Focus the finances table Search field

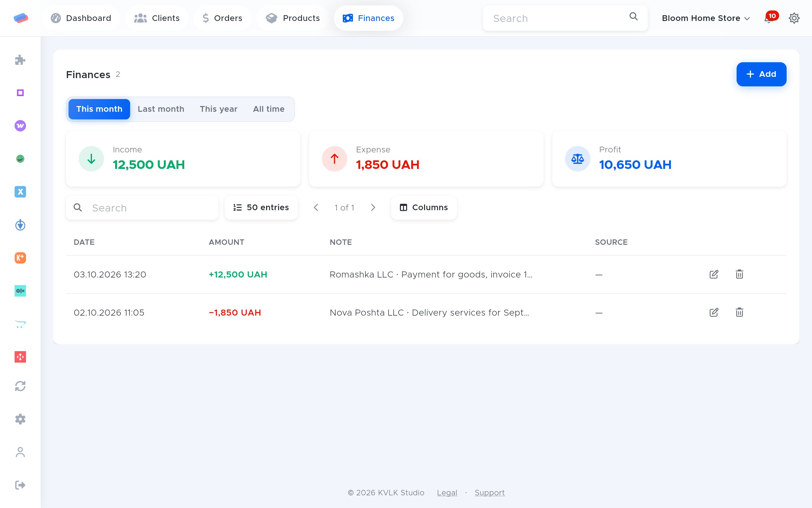point(142,208)
